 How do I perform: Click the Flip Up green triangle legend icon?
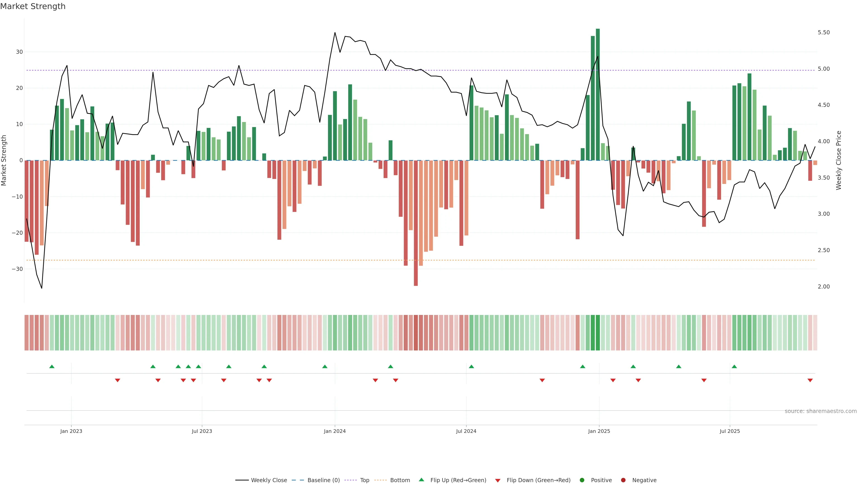click(421, 480)
